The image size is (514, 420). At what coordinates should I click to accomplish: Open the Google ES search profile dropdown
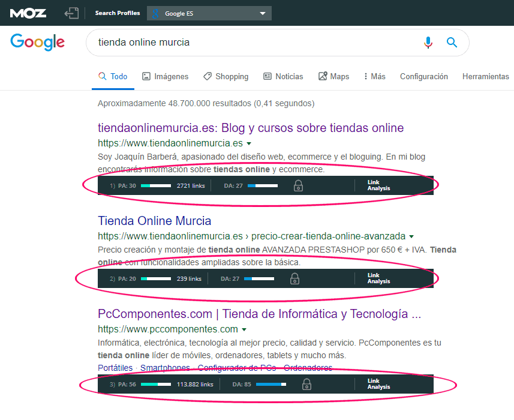point(209,13)
